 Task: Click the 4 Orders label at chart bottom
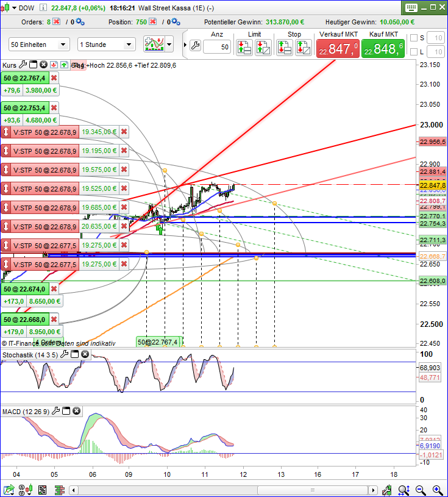(x=49, y=342)
